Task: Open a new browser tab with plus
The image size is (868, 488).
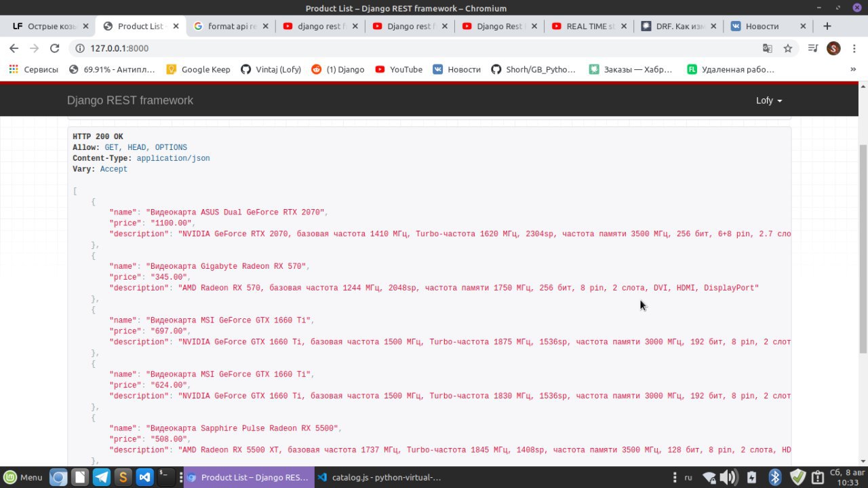Action: coord(827,26)
